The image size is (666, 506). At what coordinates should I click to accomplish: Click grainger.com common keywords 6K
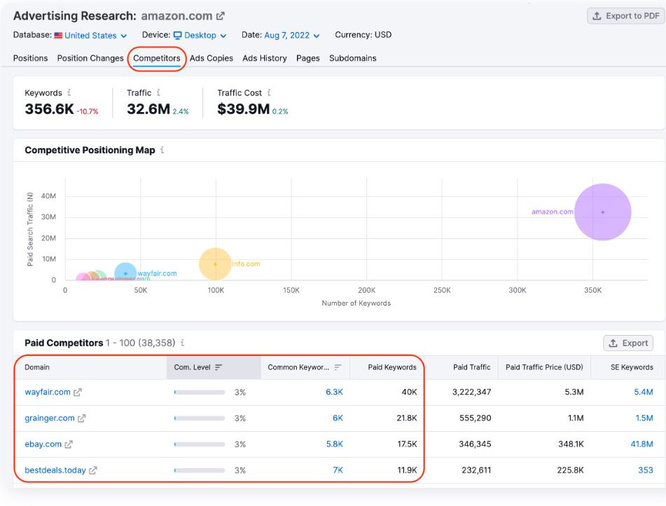[x=338, y=418]
